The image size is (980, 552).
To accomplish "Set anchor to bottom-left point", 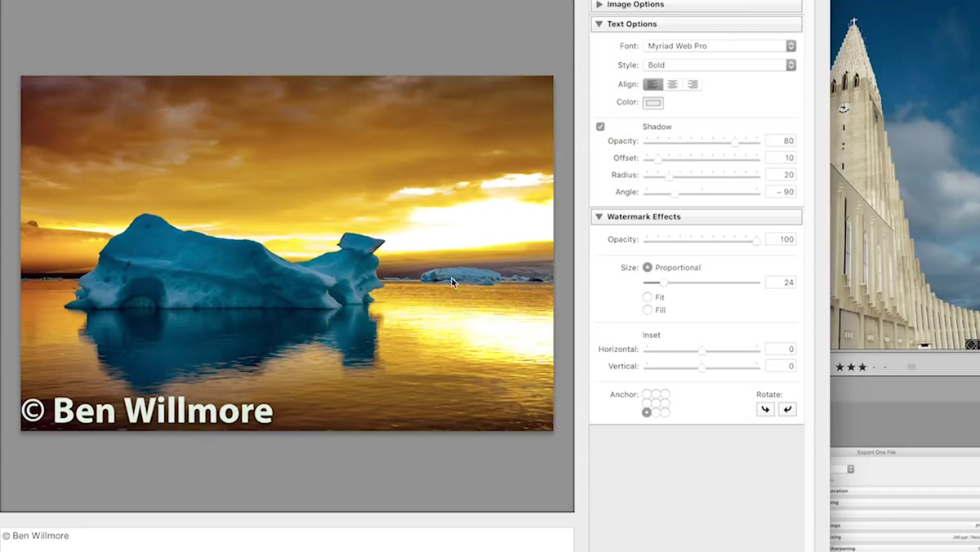I will [x=647, y=412].
